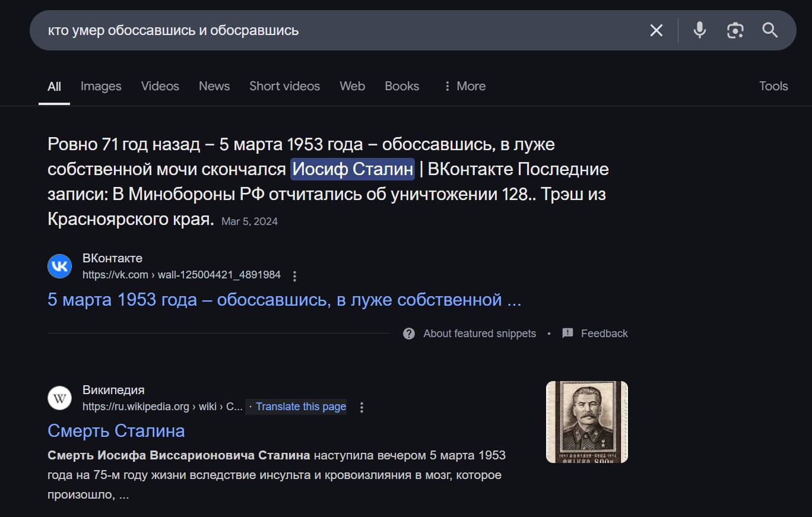Click the ru.wikipedia.org URL breadcrumb
This screenshot has height=517, width=812.
point(163,407)
